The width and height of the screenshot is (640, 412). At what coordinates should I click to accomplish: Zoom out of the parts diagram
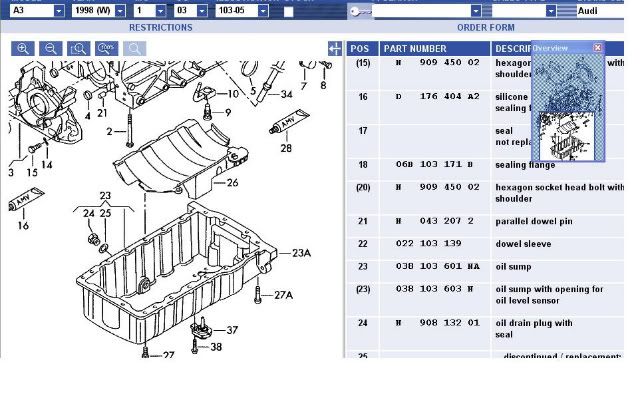point(51,49)
